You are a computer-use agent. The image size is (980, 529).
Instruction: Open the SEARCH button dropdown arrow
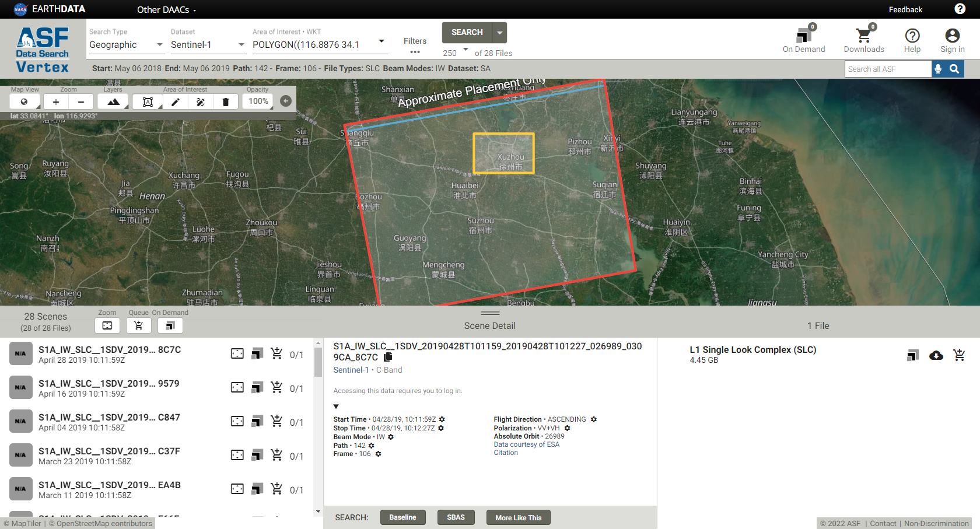click(500, 33)
